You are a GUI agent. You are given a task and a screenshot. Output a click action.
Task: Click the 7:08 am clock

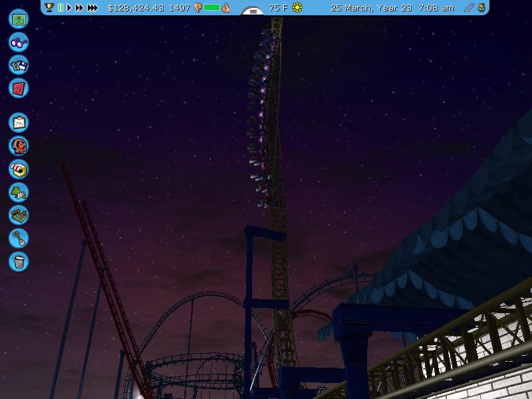pos(436,8)
